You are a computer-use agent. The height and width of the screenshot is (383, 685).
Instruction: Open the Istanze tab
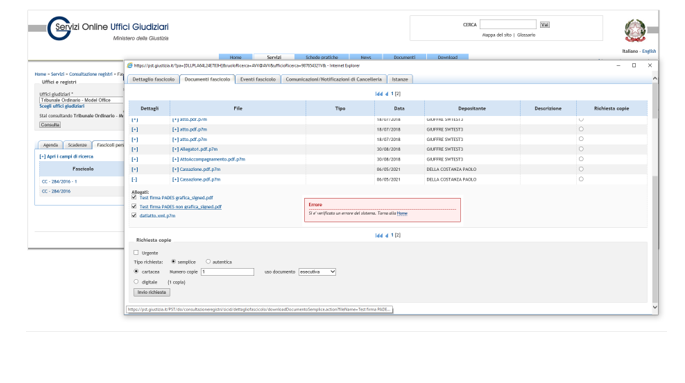point(400,79)
